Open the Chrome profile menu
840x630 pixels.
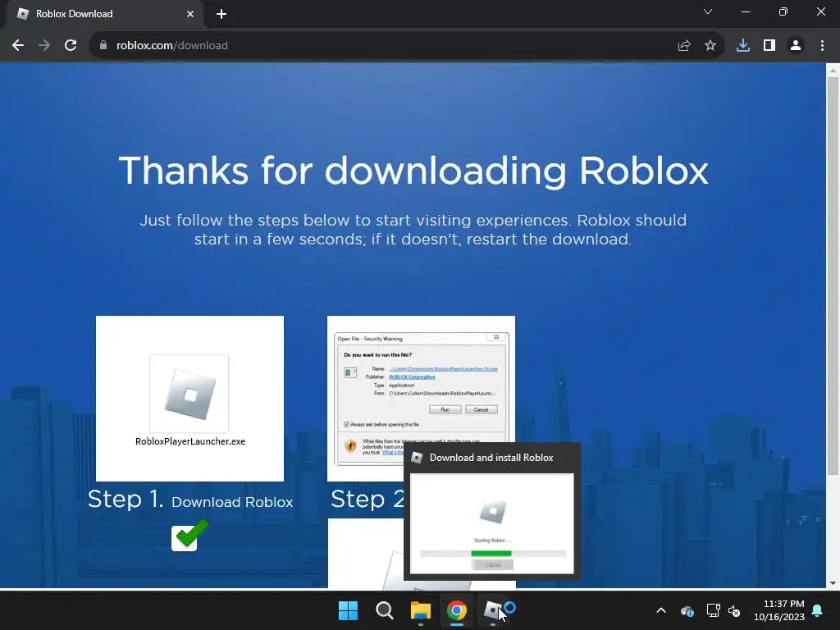(796, 46)
